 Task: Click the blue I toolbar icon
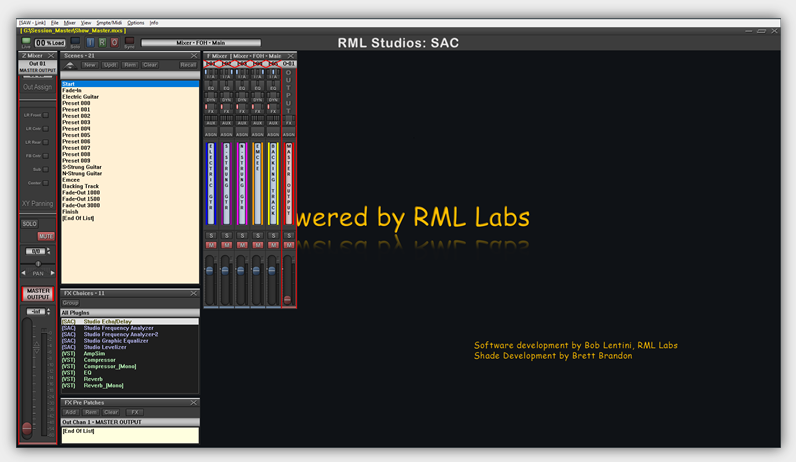click(x=88, y=43)
